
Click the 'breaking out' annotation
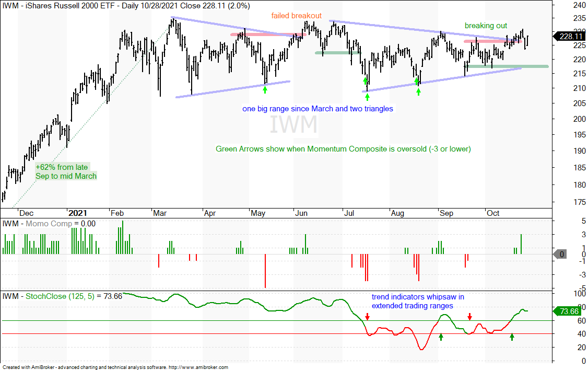(486, 26)
